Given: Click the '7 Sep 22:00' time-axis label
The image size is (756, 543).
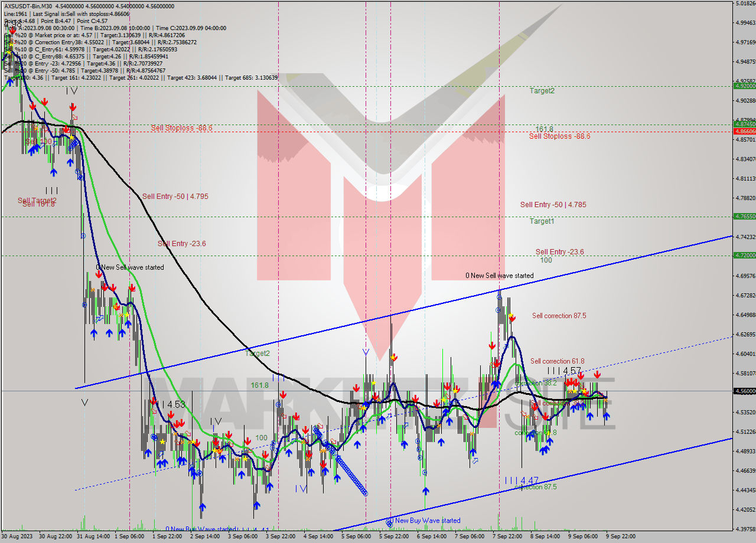Looking at the screenshot, I should [x=507, y=537].
